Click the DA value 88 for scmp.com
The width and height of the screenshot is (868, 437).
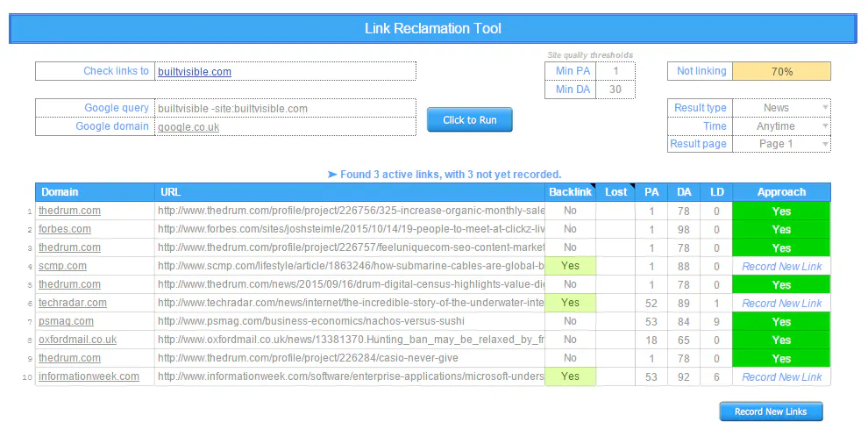(684, 266)
